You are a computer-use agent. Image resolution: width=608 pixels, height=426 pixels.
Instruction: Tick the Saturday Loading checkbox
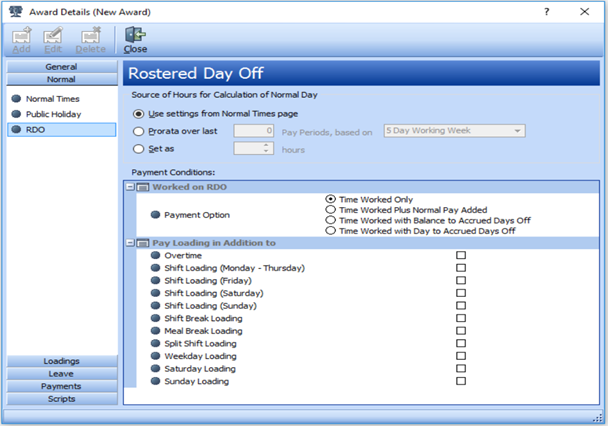(x=461, y=369)
